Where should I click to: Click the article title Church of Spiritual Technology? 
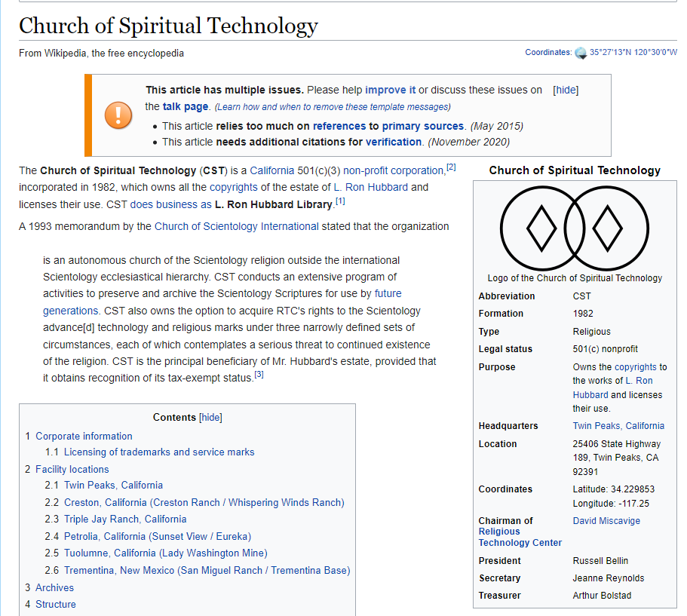pyautogui.click(x=169, y=26)
